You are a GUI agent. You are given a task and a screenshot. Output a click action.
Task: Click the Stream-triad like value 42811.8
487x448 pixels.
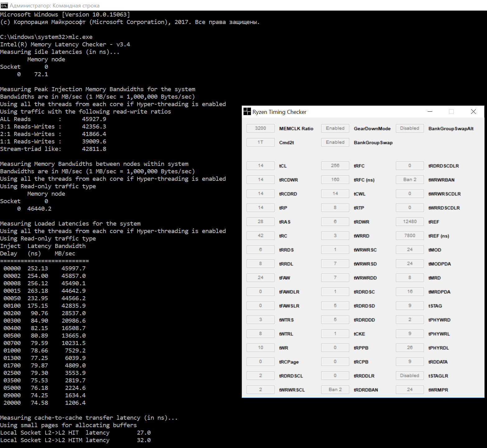click(x=94, y=149)
